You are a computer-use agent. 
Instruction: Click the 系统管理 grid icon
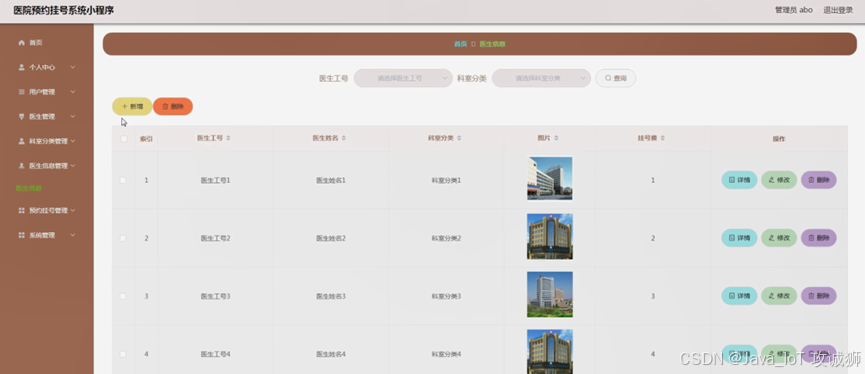coord(22,235)
